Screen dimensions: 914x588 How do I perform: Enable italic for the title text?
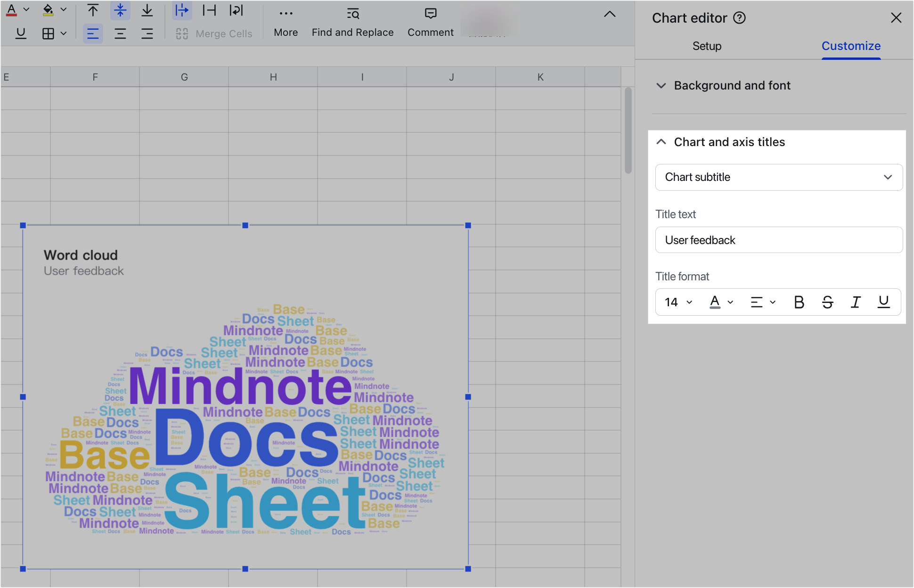856,302
